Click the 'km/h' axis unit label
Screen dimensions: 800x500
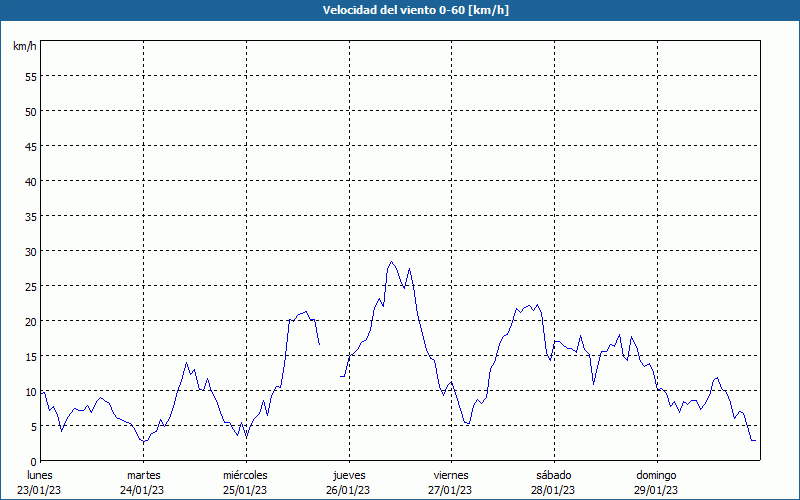24,46
